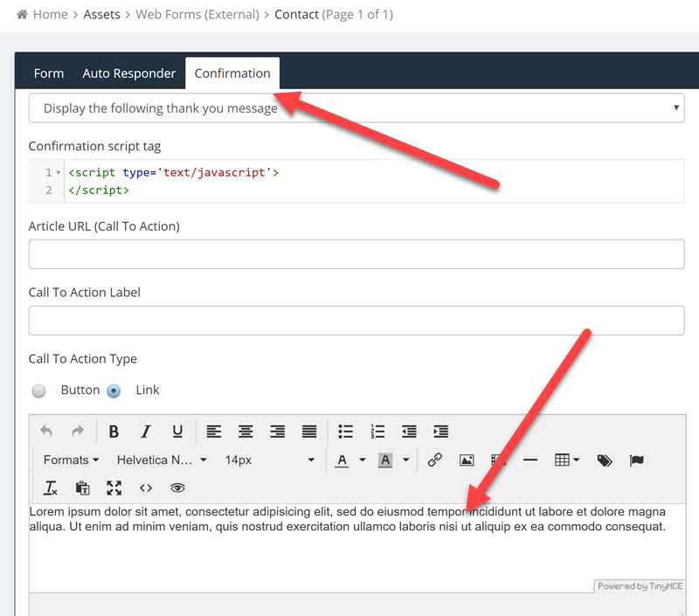Toggle Italic formatting

point(145,431)
